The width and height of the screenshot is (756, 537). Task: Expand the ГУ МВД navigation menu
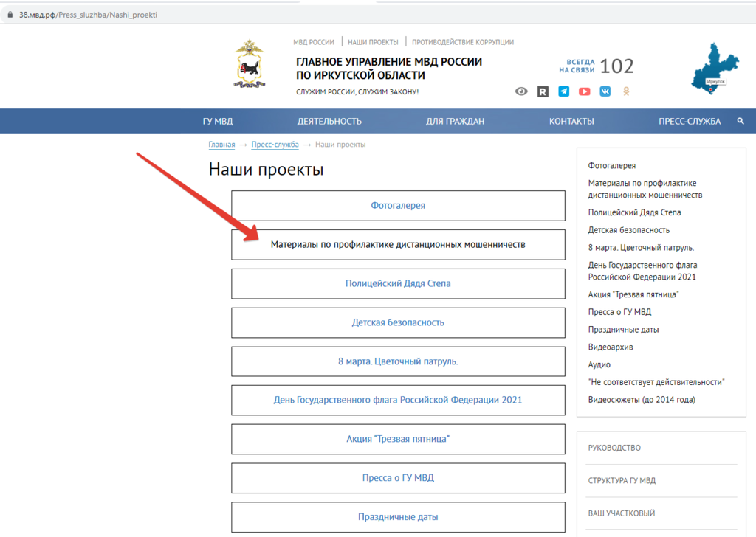tap(218, 122)
